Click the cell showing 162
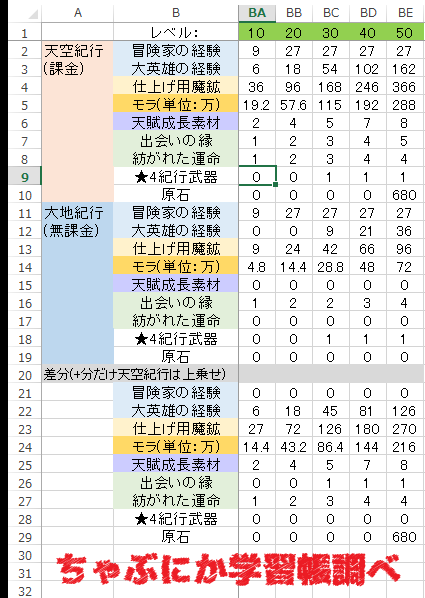Viewport: 425px width, 598px height. (406, 69)
